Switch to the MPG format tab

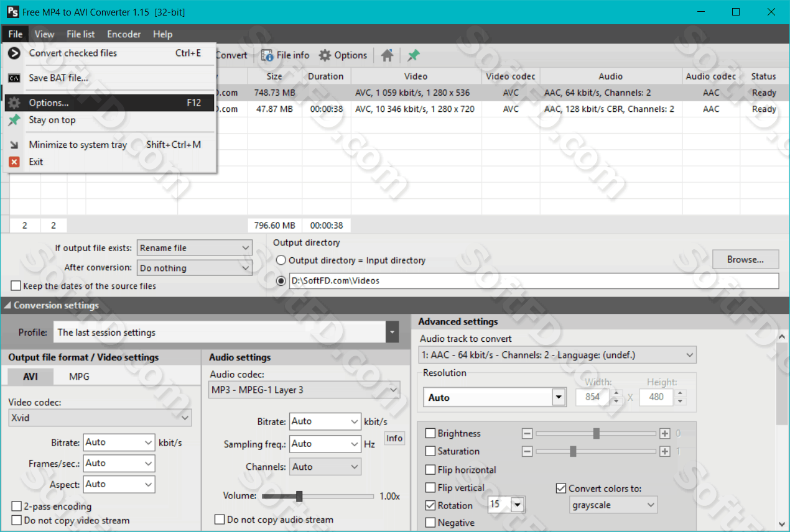79,377
